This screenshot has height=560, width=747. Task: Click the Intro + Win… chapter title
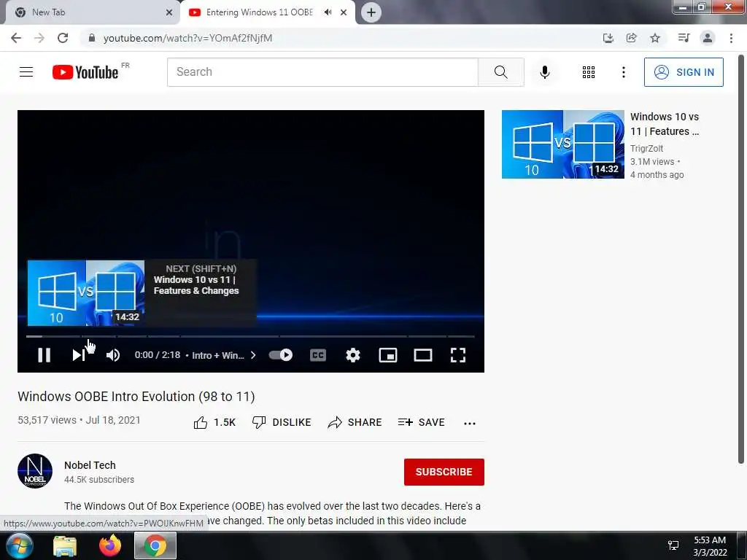click(217, 355)
